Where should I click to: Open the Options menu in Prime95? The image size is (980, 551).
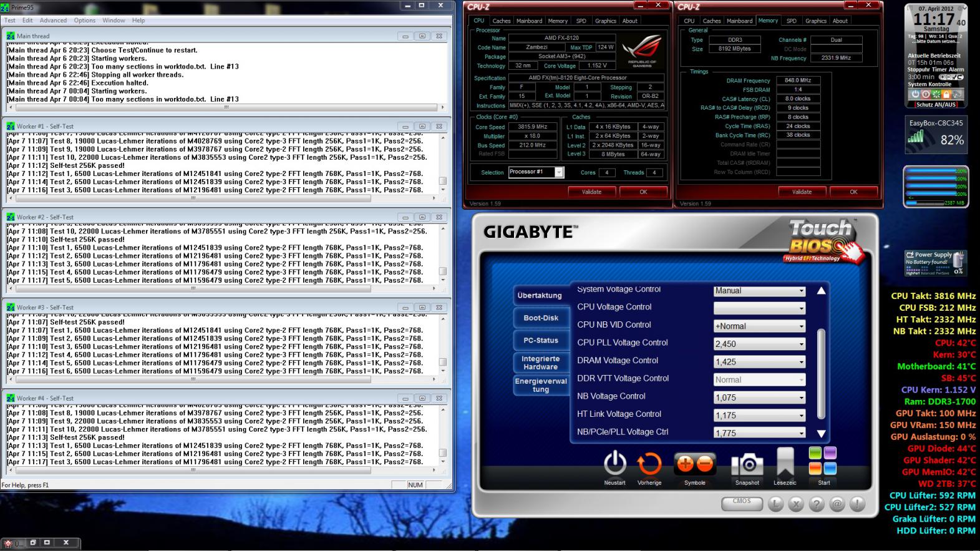coord(85,21)
